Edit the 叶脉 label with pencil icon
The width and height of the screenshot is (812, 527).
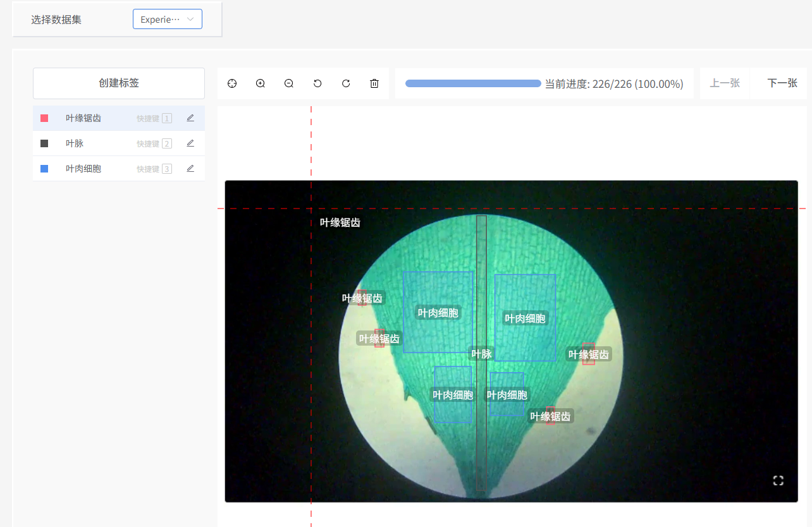click(190, 143)
